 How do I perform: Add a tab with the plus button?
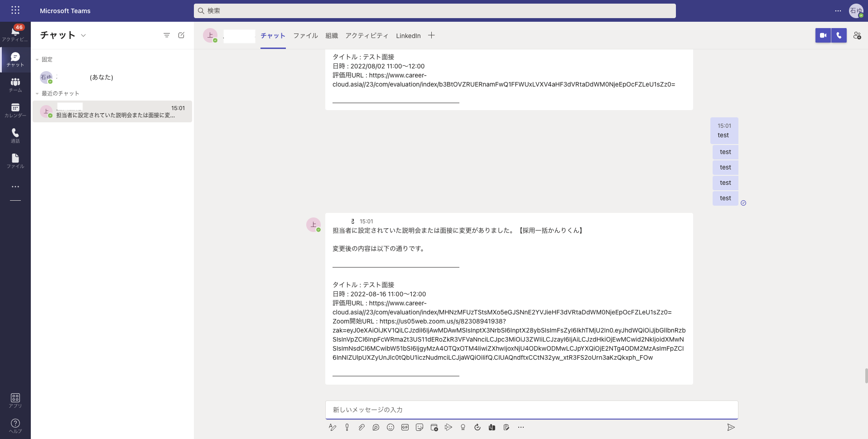coord(431,35)
